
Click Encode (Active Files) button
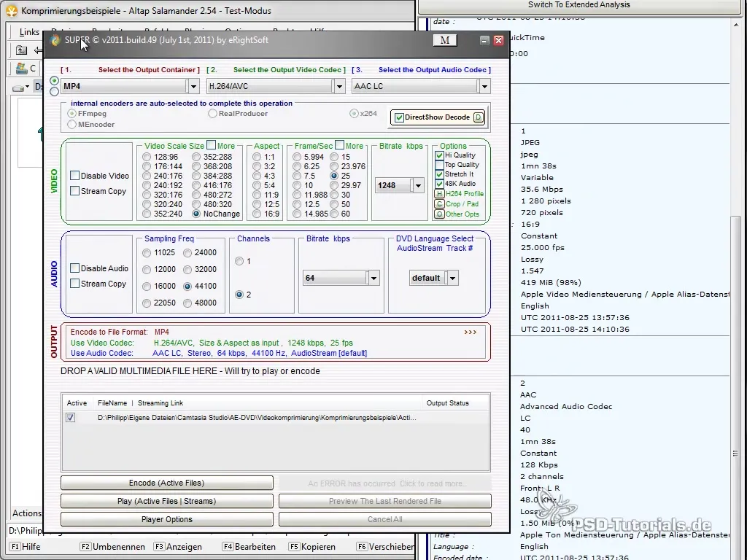(x=167, y=483)
